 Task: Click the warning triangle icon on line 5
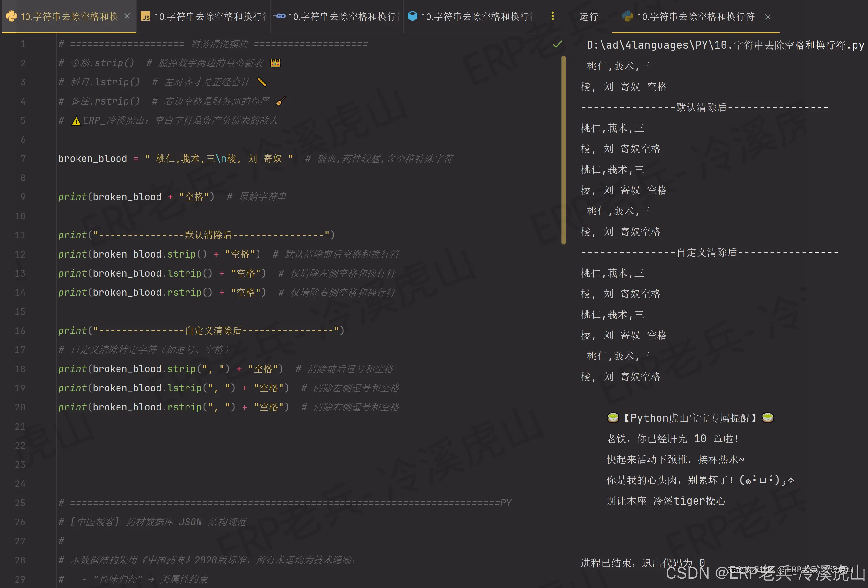click(76, 121)
